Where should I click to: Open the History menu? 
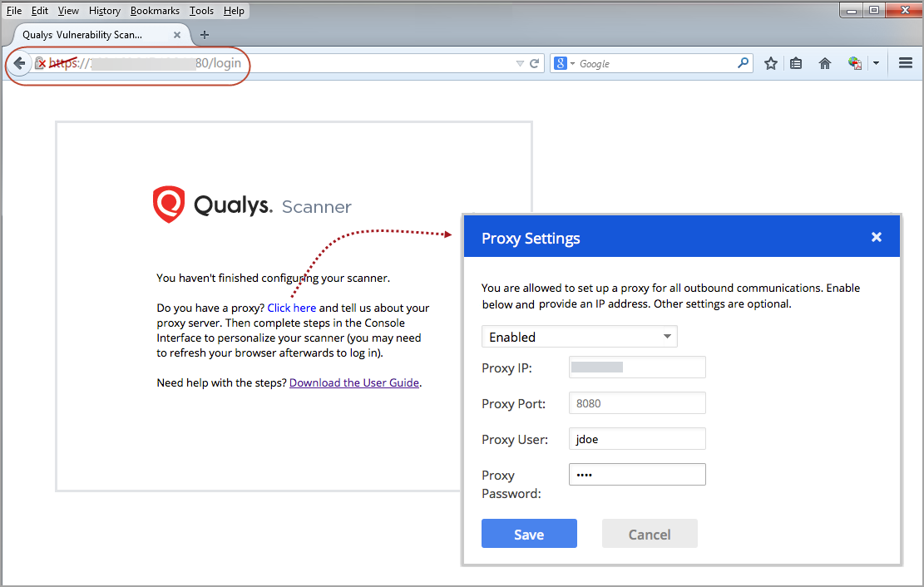104,11
